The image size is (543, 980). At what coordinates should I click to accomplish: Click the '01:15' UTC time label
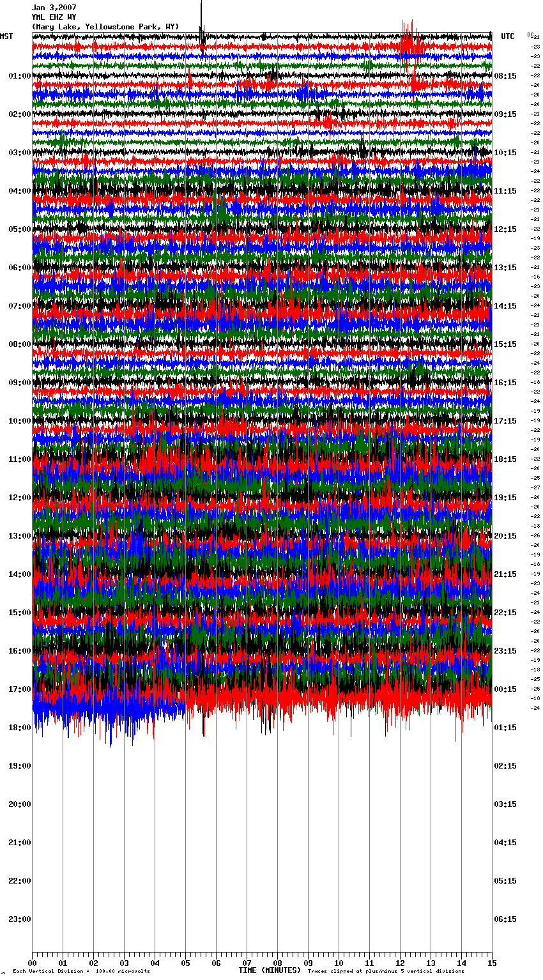(x=505, y=728)
